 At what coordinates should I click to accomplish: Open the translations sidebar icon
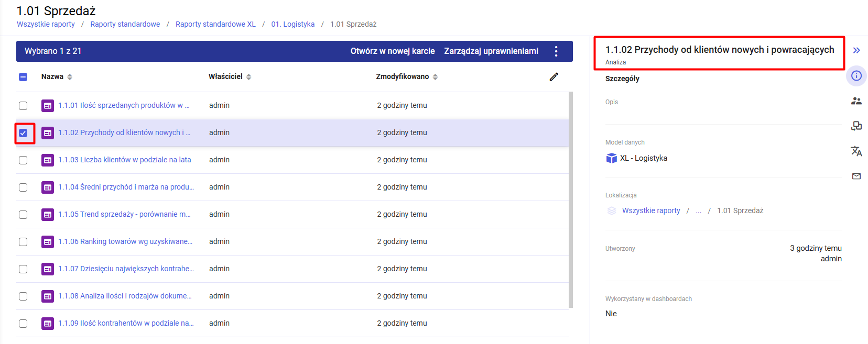pos(856,151)
